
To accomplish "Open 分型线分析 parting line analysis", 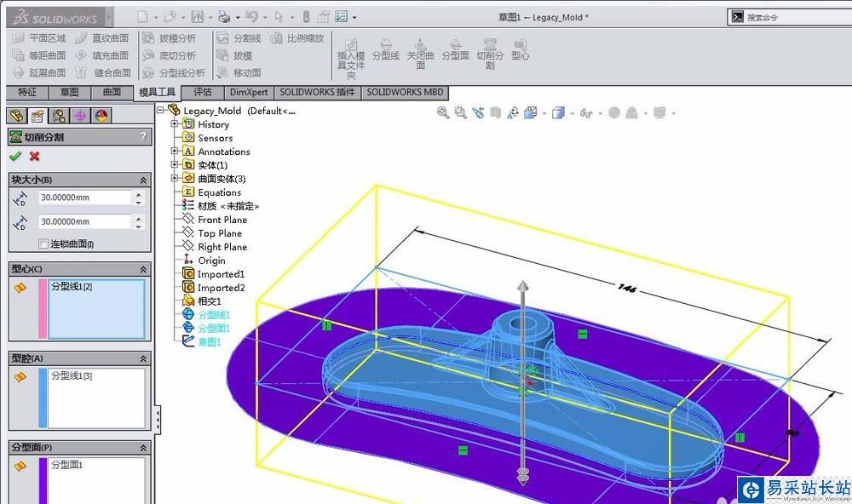I will point(174,72).
